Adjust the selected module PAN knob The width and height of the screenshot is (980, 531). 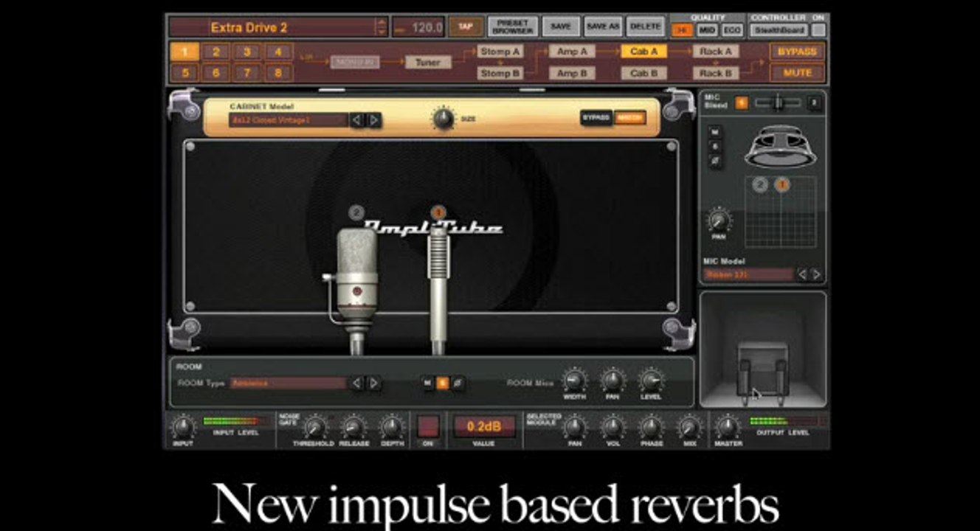pyautogui.click(x=574, y=427)
